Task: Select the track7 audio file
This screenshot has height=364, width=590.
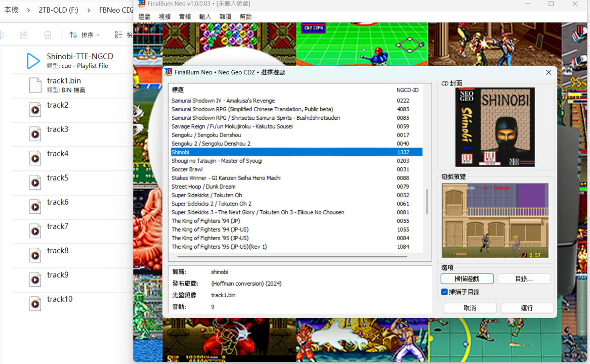Action: 72,231
